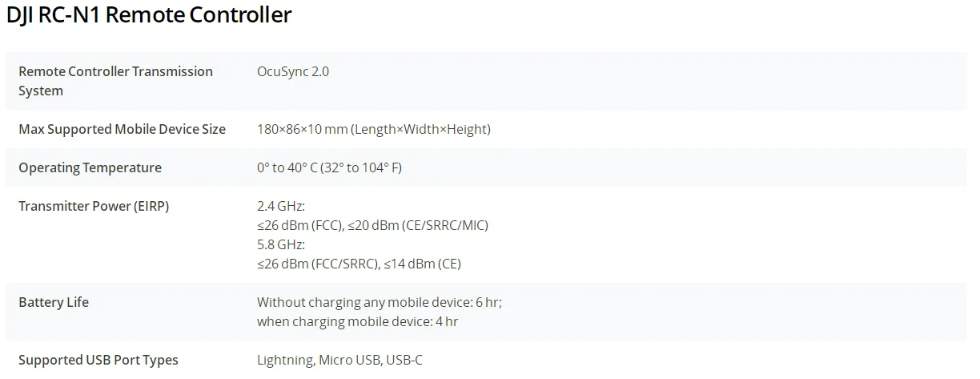Click the ≤26 dBm (FCC/SRRC), ≤14 dBm line
The image size is (980, 379).
pos(359,264)
